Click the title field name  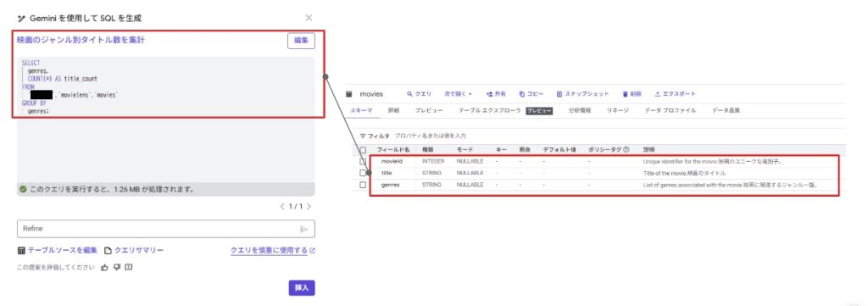coord(387,173)
